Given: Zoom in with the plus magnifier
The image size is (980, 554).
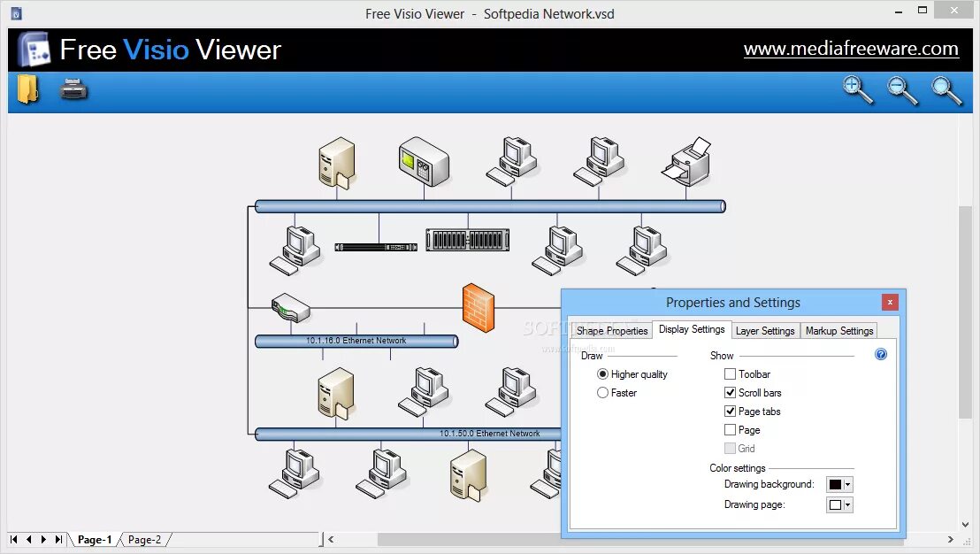Looking at the screenshot, I should [x=858, y=90].
